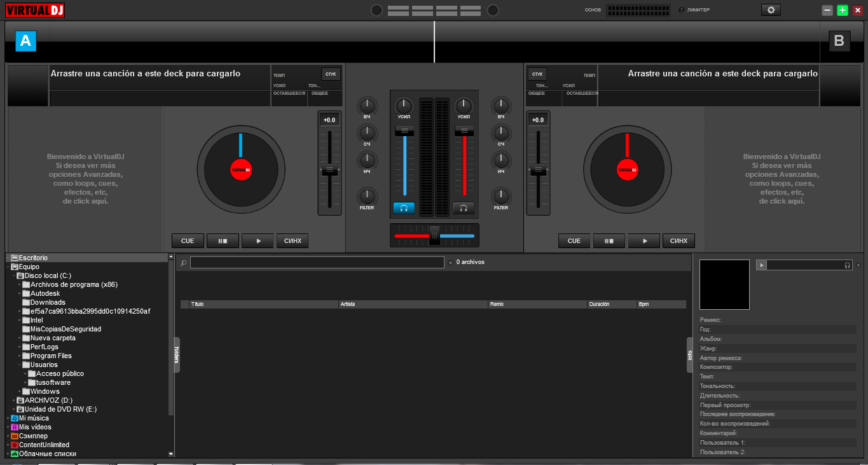868x465 pixels.
Task: Expand the Program Files folder
Action: [19, 356]
